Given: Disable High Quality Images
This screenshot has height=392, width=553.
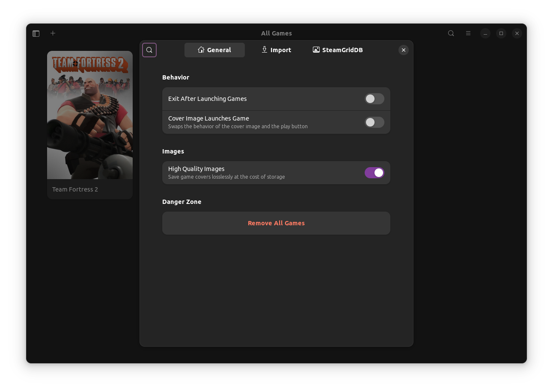Looking at the screenshot, I should pyautogui.click(x=374, y=173).
